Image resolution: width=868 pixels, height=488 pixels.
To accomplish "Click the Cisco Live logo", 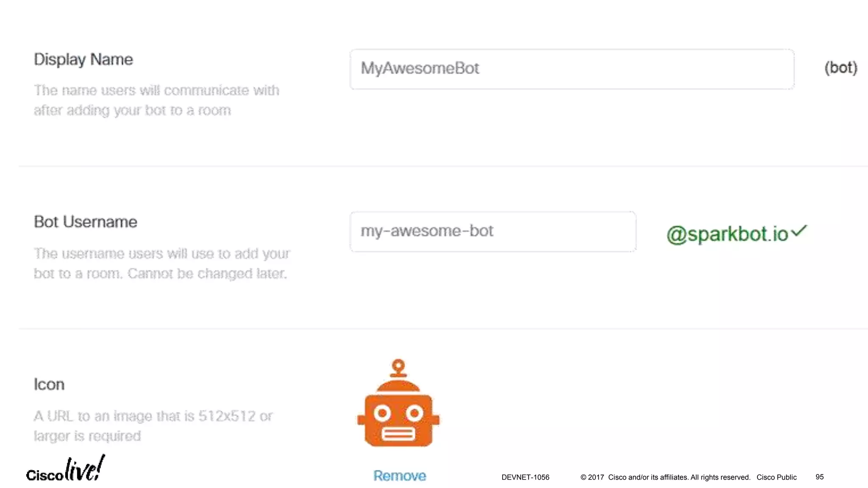I will 66,469.
